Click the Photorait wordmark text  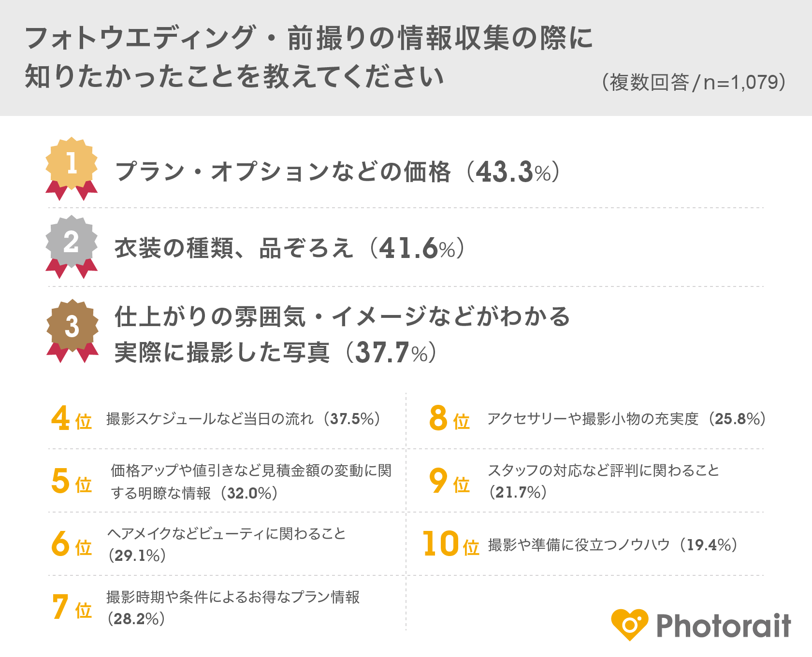(723, 626)
